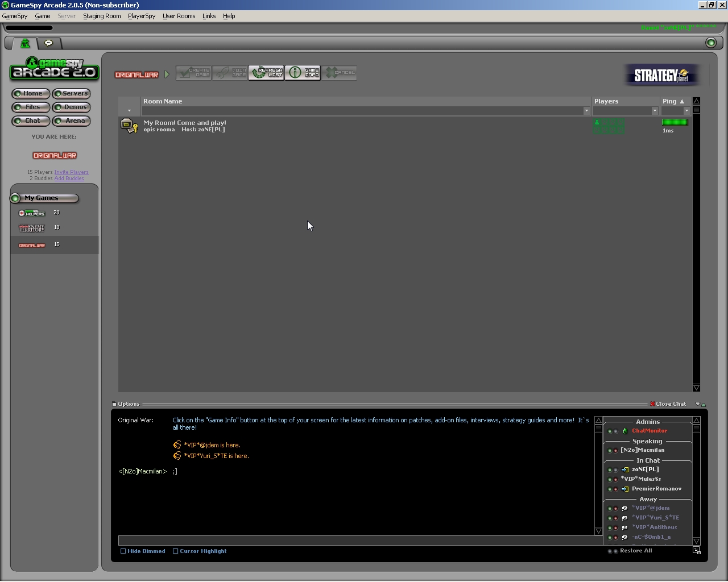Click the Create Game toolbar button
This screenshot has height=582, width=728.
coord(193,73)
